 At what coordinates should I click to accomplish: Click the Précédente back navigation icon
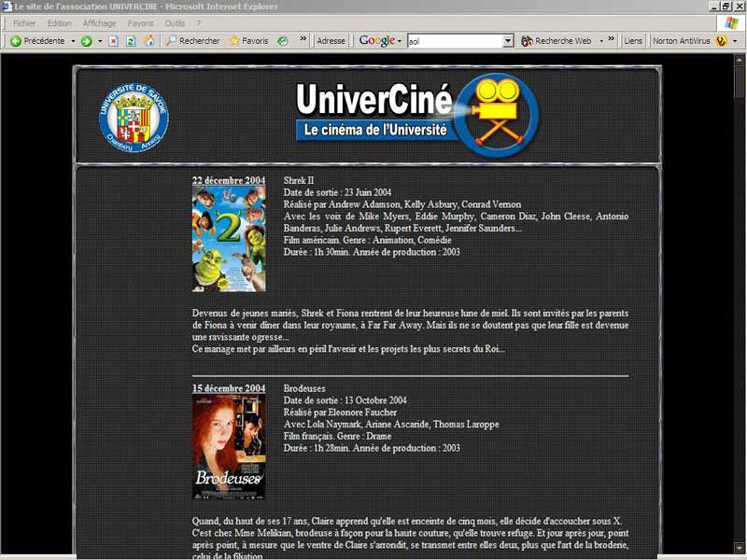(14, 40)
